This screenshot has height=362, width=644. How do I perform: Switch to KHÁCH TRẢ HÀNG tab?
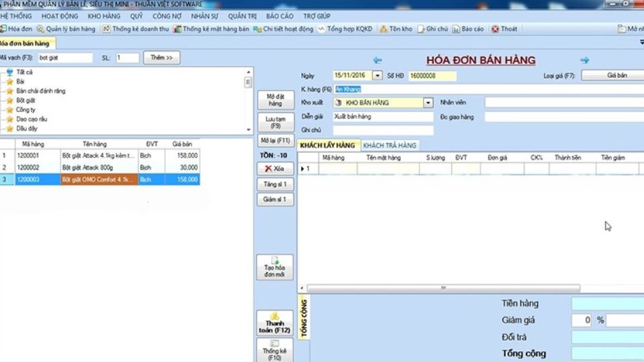click(x=390, y=145)
